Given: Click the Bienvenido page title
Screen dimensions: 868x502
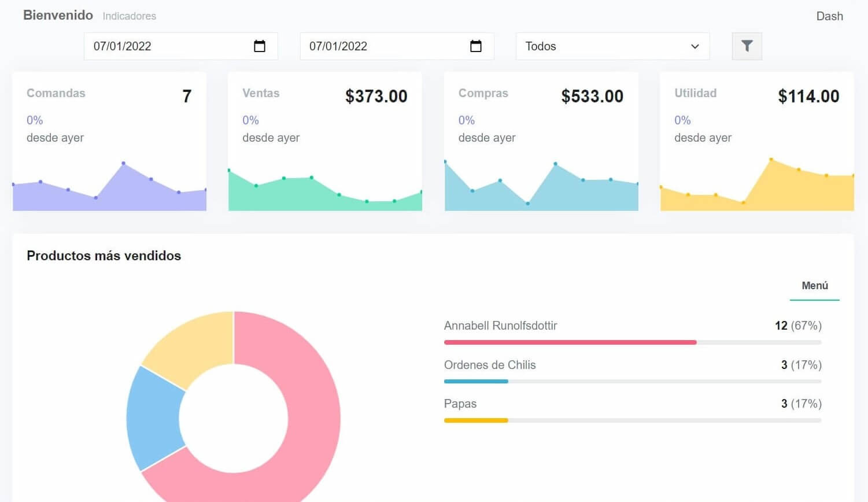Looking at the screenshot, I should point(58,15).
